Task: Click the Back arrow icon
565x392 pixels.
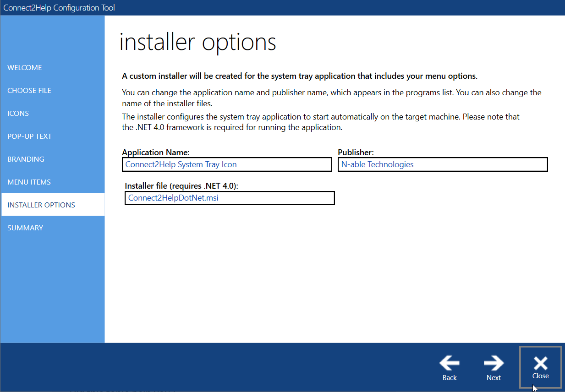Action: pos(449,364)
